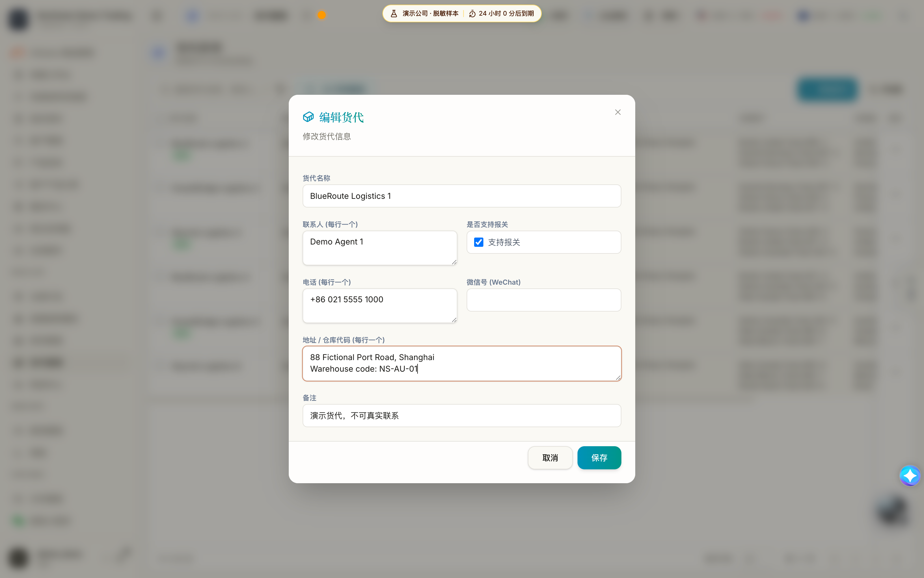Click the 保存 button

click(599, 457)
